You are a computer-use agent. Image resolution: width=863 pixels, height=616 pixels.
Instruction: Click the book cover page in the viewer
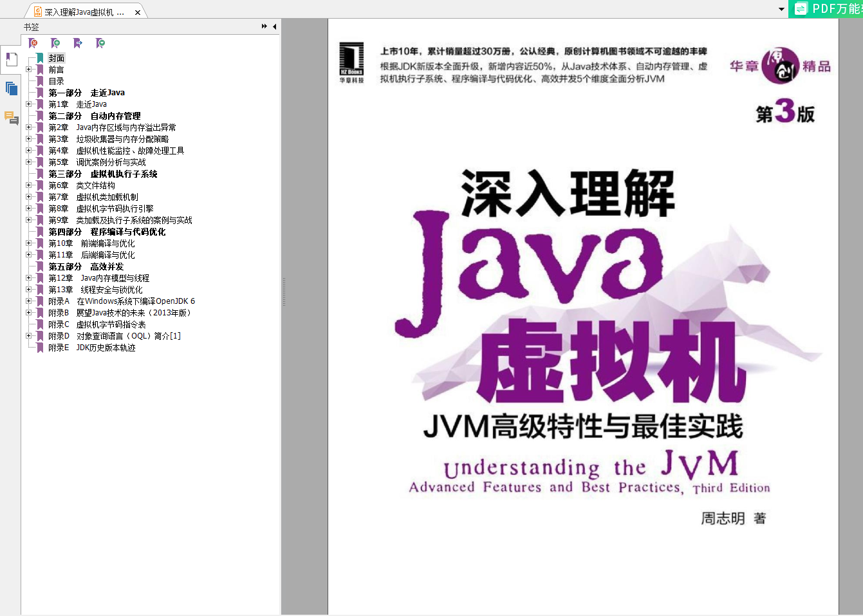pos(583,317)
